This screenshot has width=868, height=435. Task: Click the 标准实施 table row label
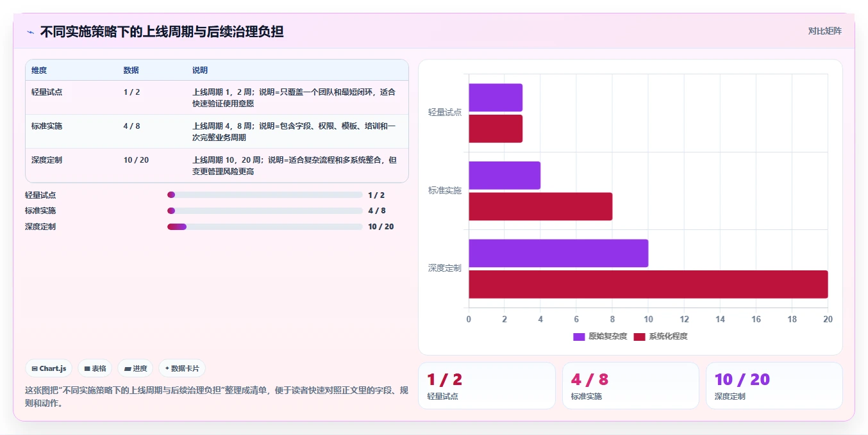(x=47, y=126)
